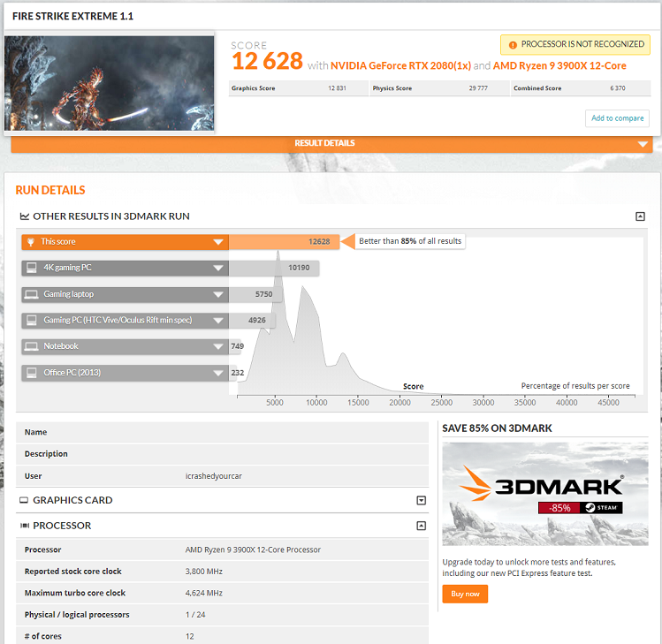Expand the This score dropdown arrow
Viewport: 662px width, 644px height.
(x=218, y=242)
